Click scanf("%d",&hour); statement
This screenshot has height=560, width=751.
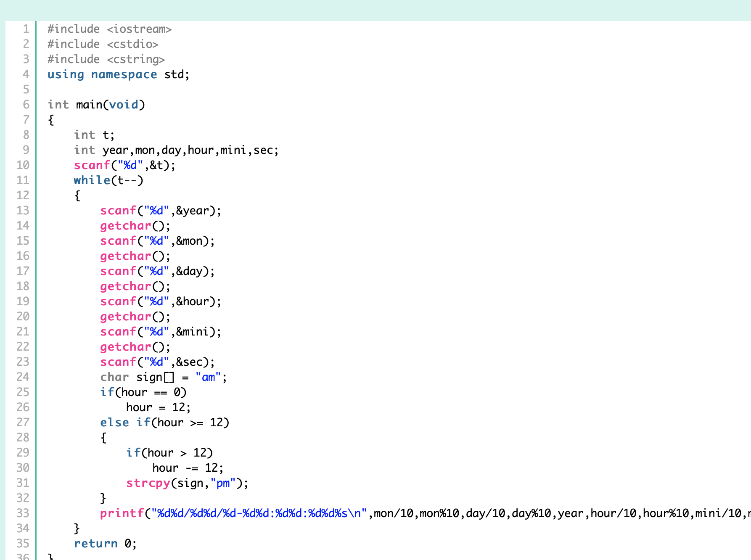pos(161,301)
